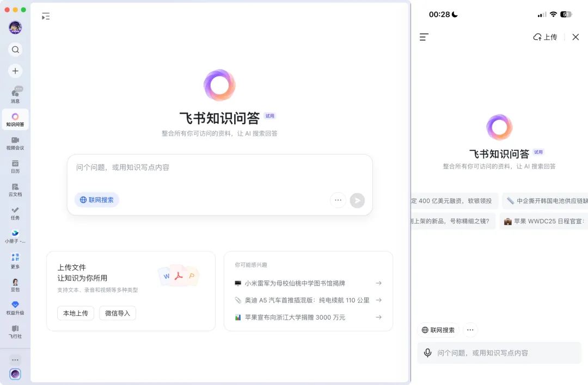Click the send arrow button in desktop input

(x=357, y=200)
